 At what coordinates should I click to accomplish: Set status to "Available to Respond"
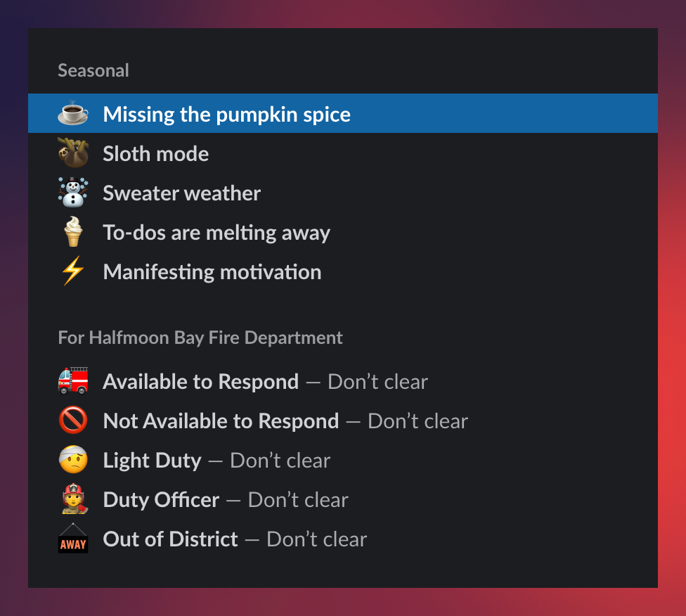point(200,382)
